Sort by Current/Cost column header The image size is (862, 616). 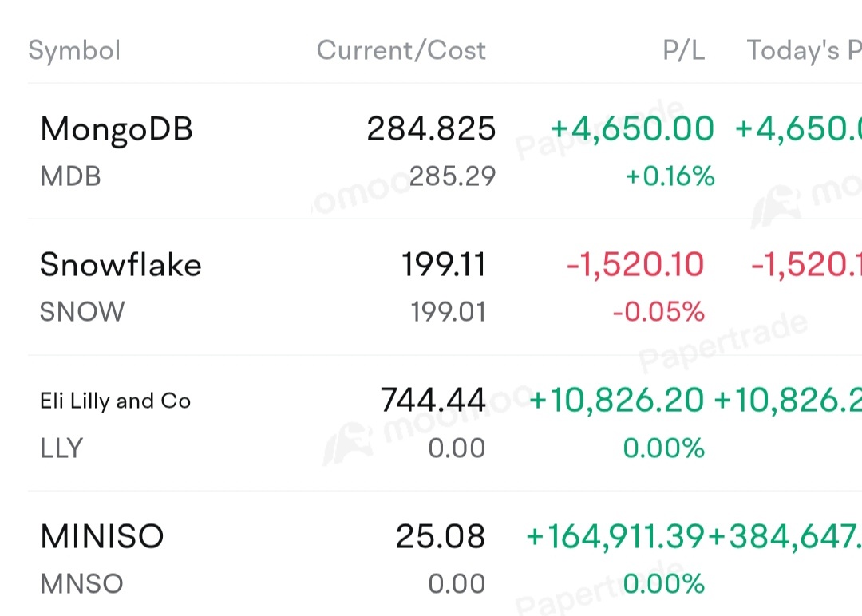click(x=401, y=50)
